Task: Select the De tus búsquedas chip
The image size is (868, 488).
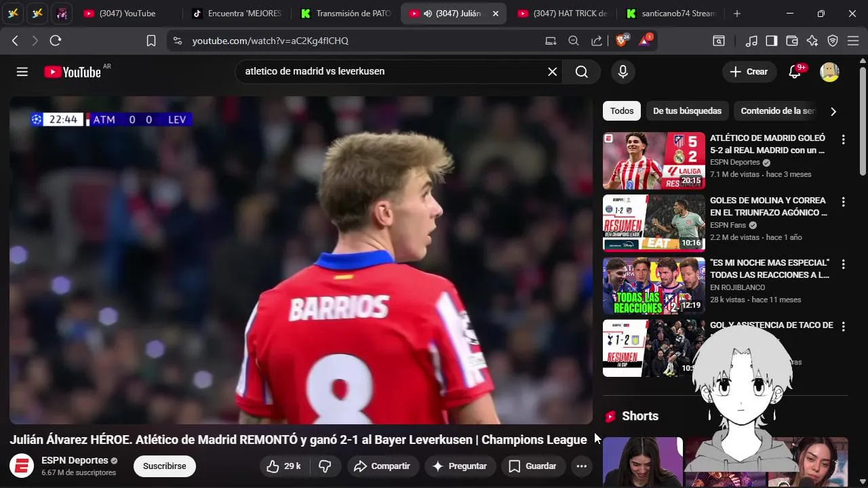Action: pos(688,111)
